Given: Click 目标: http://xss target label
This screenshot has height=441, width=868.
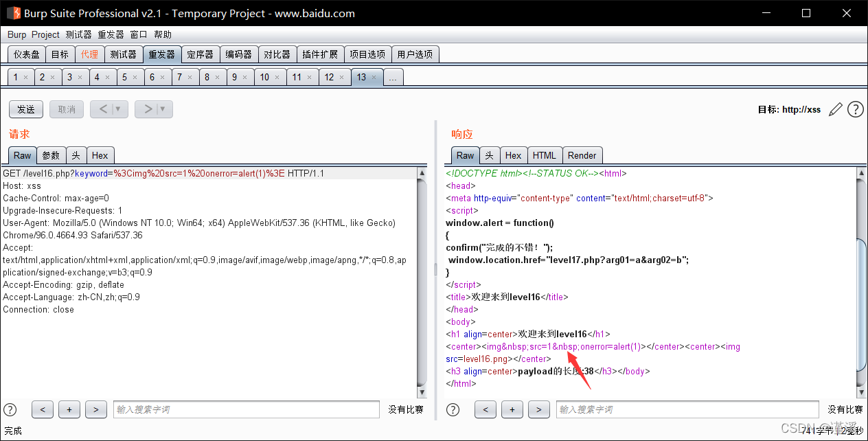Looking at the screenshot, I should pos(789,109).
